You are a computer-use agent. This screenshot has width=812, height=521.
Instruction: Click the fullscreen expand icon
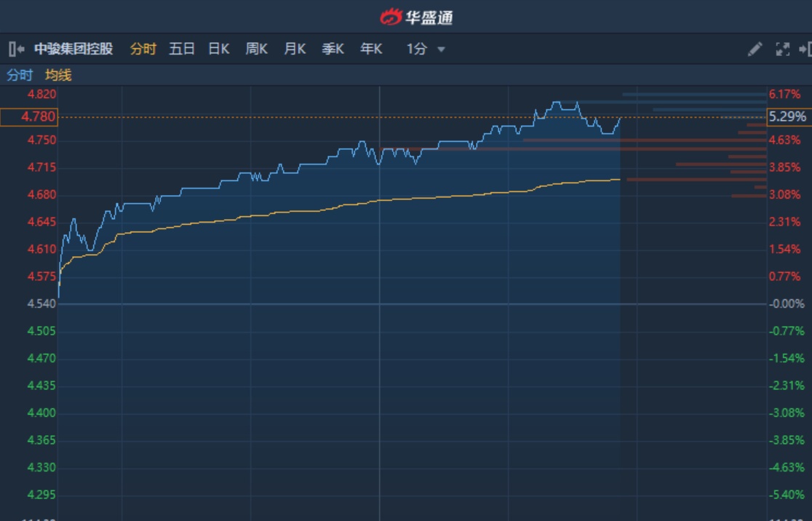(x=783, y=49)
